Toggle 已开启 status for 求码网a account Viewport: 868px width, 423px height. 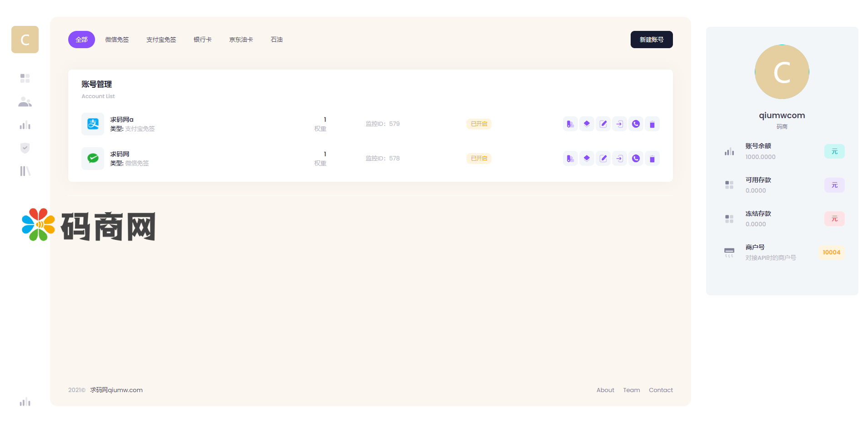click(479, 124)
